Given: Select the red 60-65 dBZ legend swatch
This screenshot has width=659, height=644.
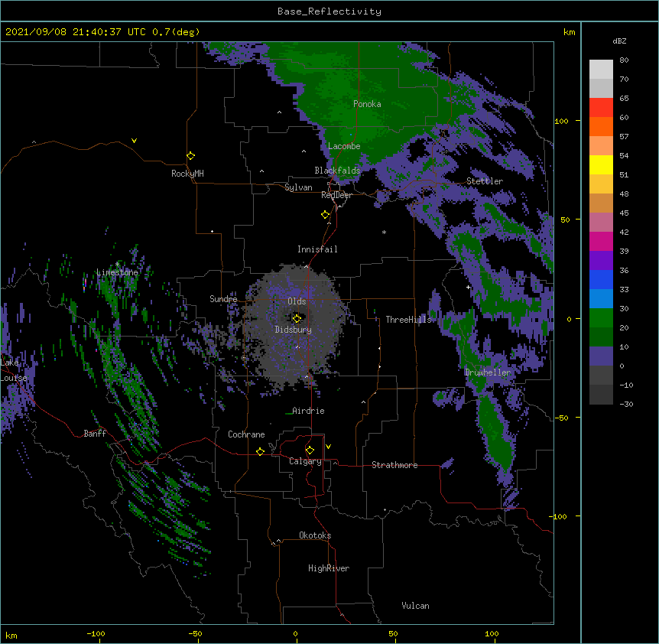Looking at the screenshot, I should click(601, 107).
